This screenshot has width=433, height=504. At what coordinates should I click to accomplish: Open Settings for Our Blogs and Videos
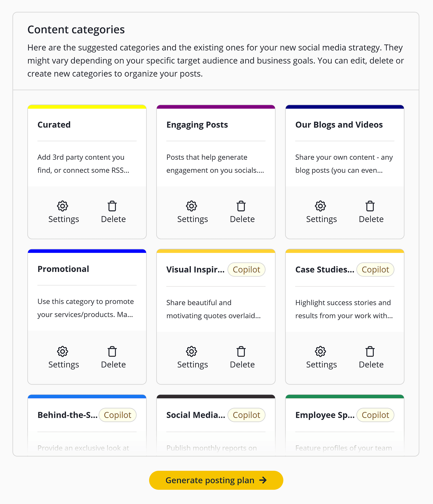[321, 212]
